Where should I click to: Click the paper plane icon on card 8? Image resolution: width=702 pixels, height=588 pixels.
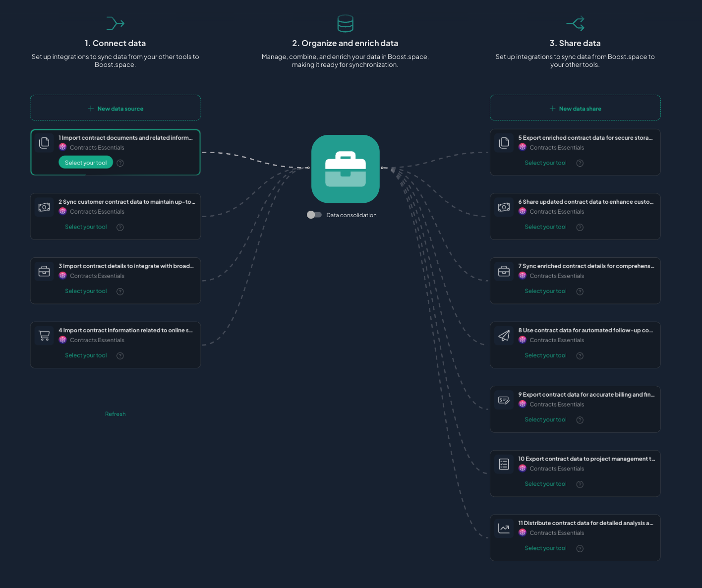coord(504,336)
